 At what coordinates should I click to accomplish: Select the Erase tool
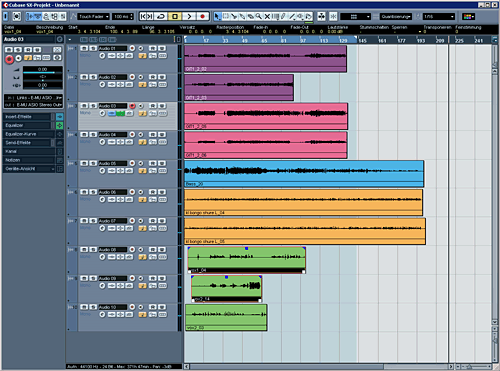[x=250, y=16]
